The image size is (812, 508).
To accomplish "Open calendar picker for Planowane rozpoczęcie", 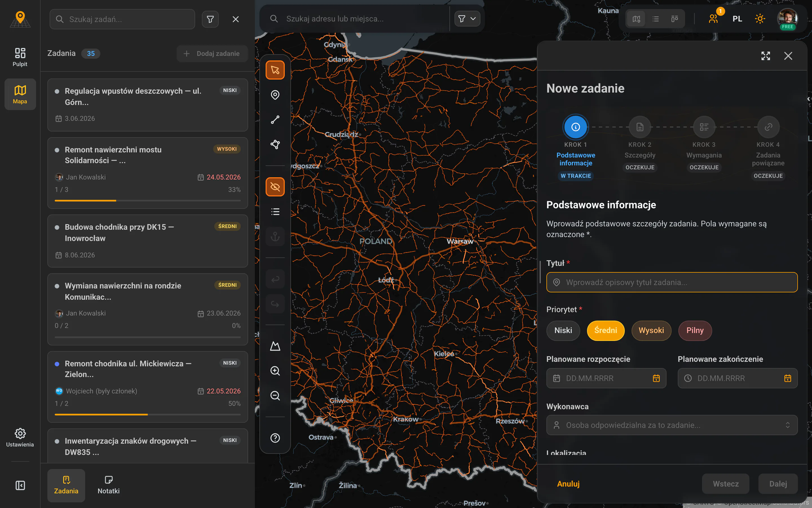I will coord(656,378).
